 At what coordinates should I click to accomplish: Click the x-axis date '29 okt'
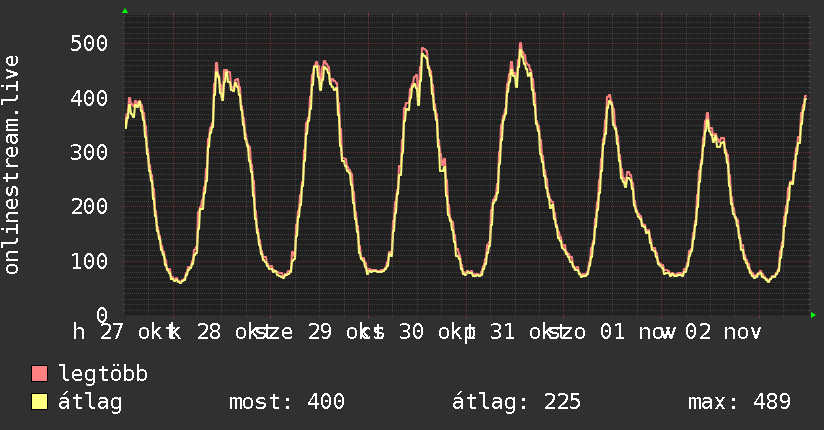pyautogui.click(x=344, y=332)
